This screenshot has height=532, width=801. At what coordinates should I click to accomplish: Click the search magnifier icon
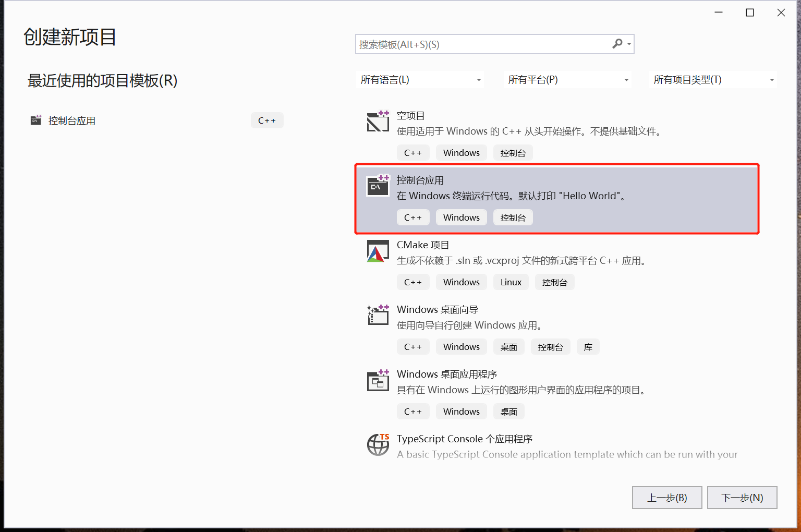coord(617,44)
